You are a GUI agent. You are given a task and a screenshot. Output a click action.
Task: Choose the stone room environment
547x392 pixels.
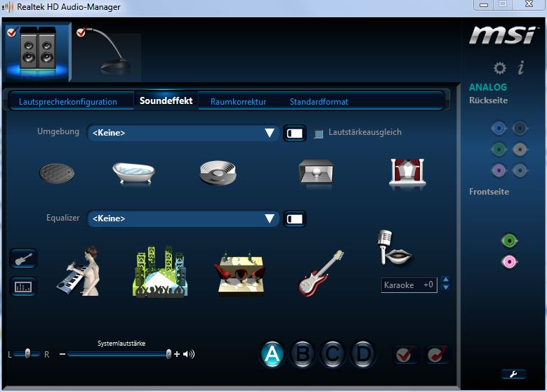click(x=317, y=172)
